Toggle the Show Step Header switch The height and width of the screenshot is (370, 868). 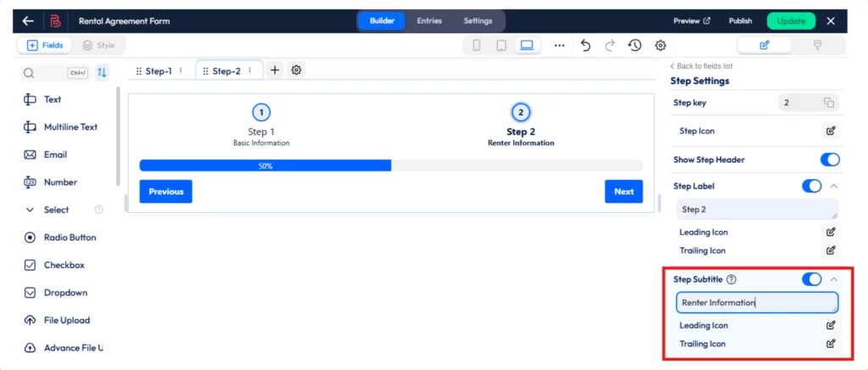point(830,160)
